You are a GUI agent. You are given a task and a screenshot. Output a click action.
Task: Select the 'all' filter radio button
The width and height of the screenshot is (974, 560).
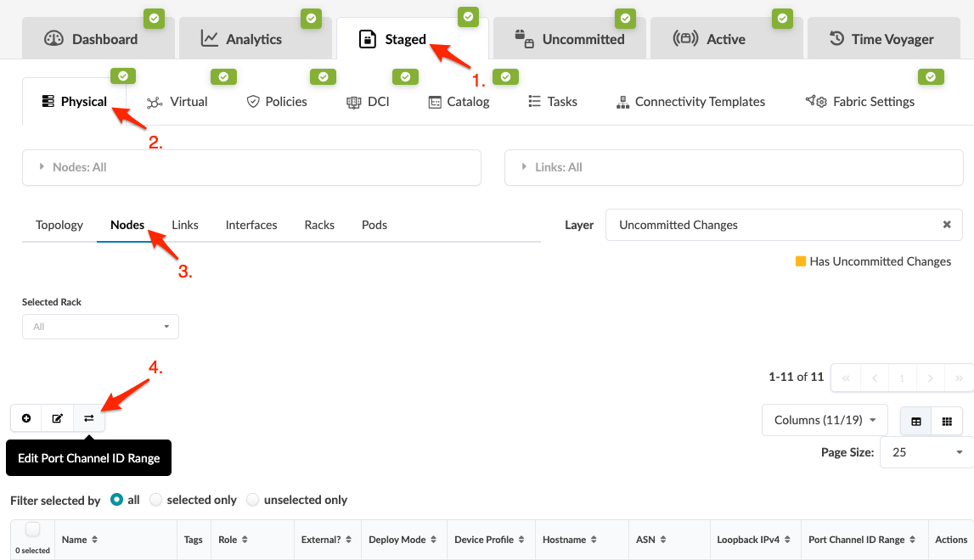[x=116, y=499]
